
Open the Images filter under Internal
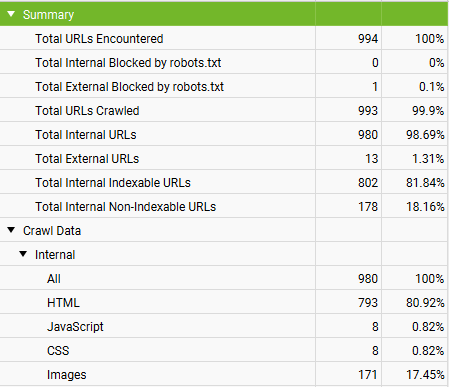[x=224, y=374]
